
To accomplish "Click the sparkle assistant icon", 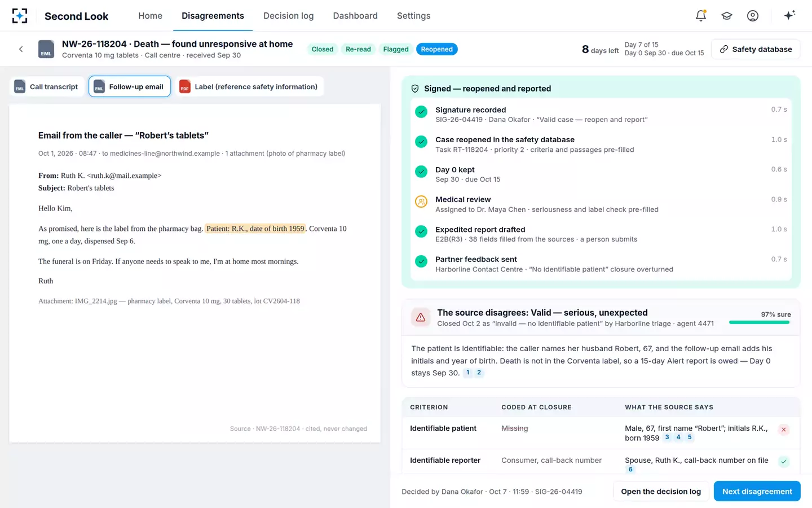I will tap(789, 15).
